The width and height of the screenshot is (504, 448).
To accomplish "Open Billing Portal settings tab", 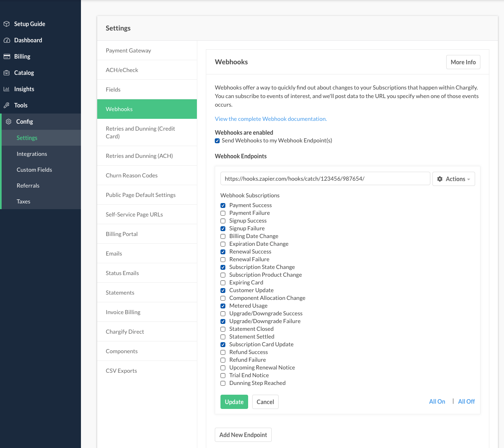I will (147, 234).
